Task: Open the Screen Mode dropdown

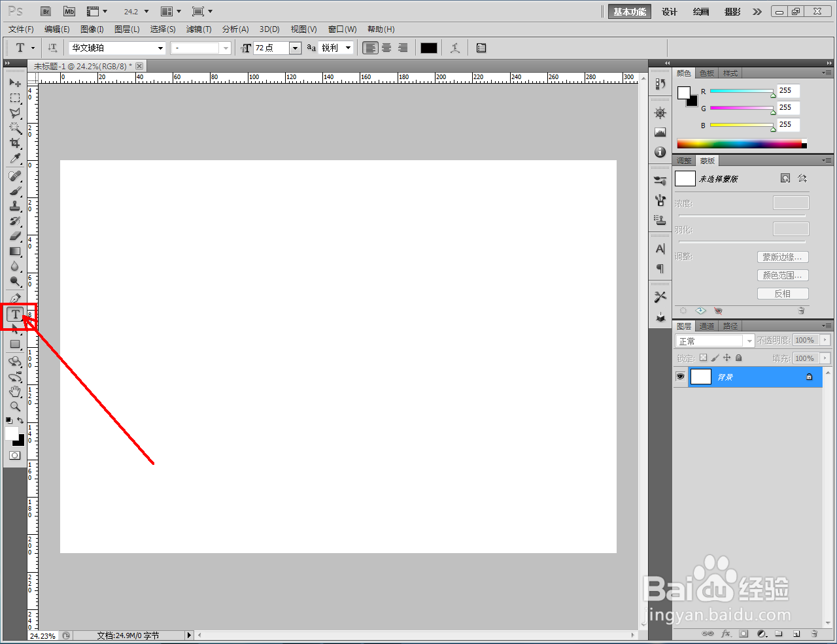Action: point(203,12)
